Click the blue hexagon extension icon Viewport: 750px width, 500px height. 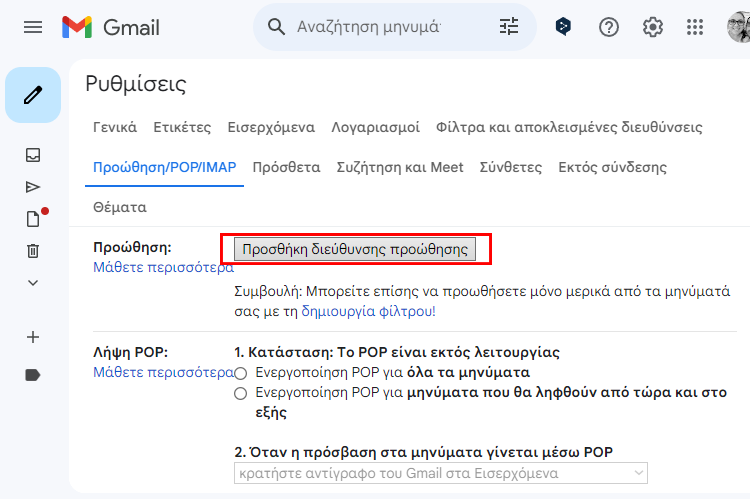tap(563, 27)
